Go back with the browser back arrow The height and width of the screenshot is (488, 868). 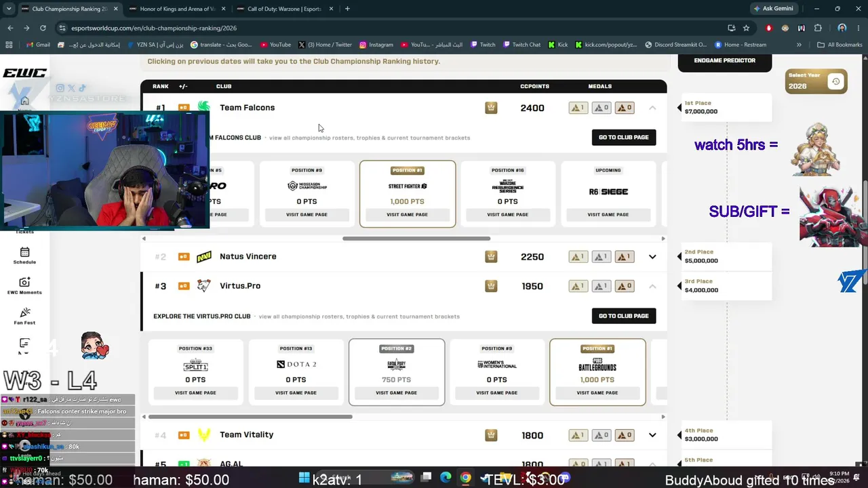click(10, 28)
